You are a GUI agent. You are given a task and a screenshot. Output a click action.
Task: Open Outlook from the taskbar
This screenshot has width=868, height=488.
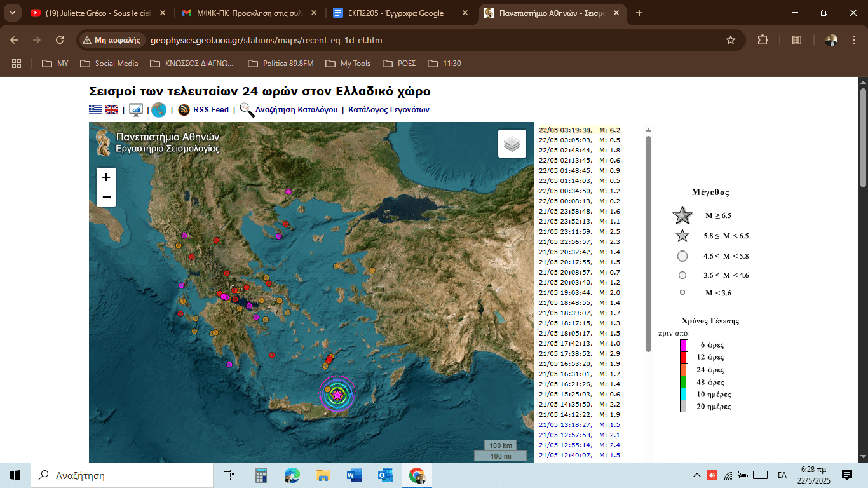tap(385, 475)
